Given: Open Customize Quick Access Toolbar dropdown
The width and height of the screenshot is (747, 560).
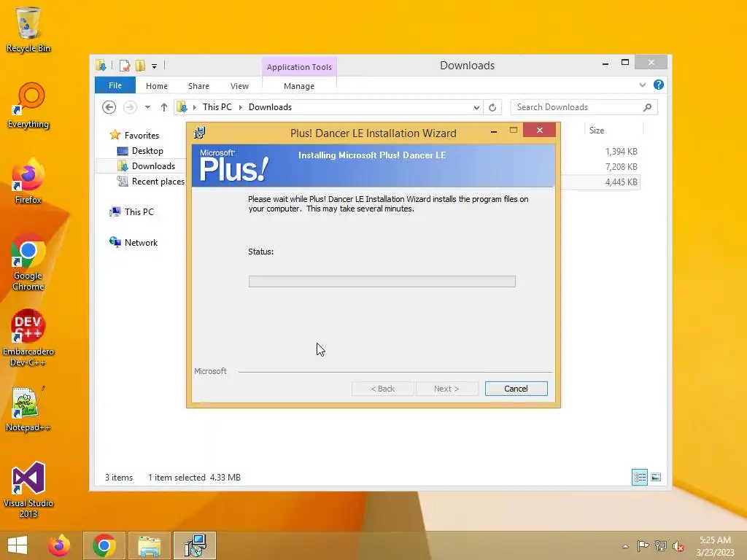Looking at the screenshot, I should point(155,66).
